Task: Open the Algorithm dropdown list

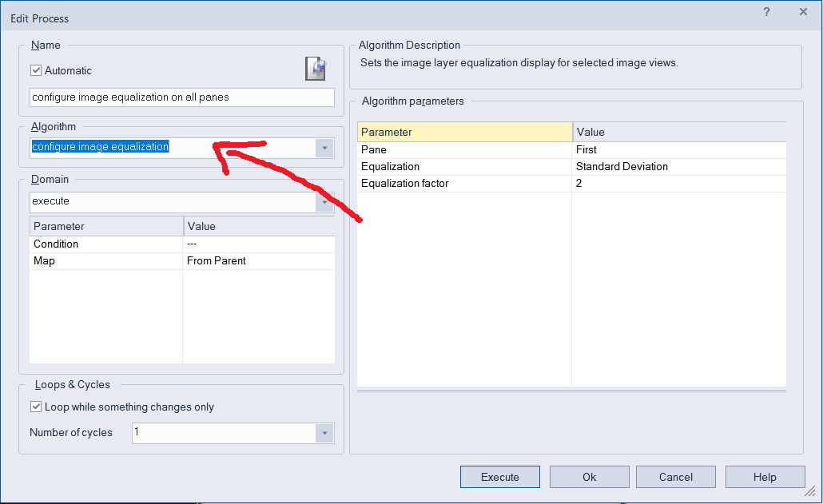Action: pos(324,147)
